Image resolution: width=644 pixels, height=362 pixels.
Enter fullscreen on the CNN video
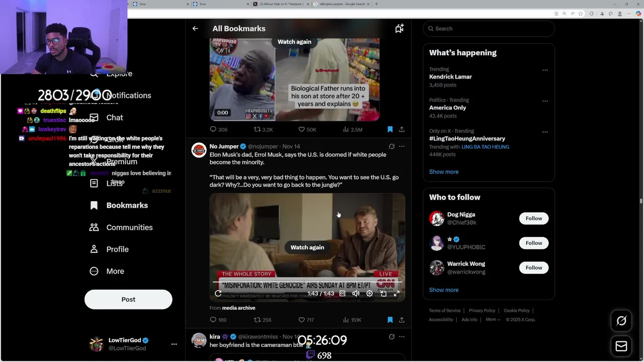pos(396,294)
